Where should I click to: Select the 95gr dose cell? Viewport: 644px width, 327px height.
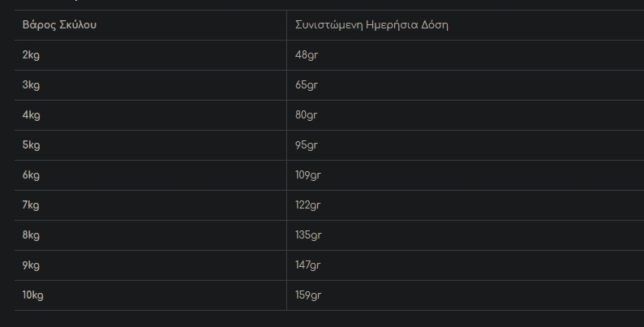point(306,145)
